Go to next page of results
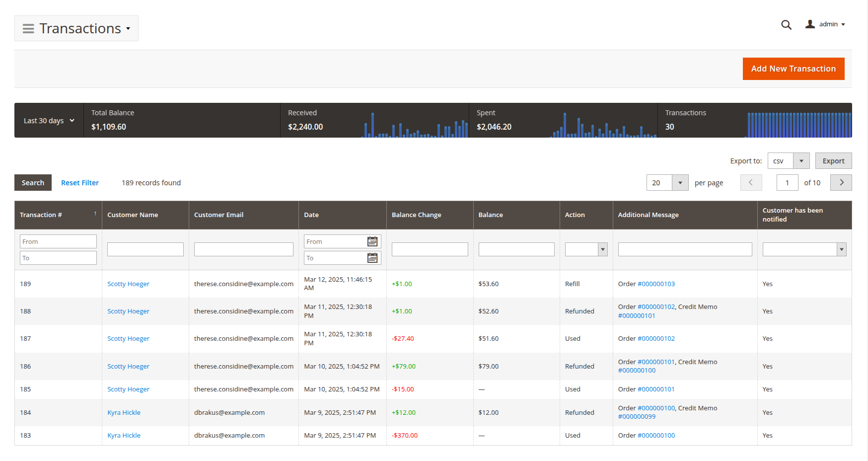The image size is (868, 461). pyautogui.click(x=841, y=183)
